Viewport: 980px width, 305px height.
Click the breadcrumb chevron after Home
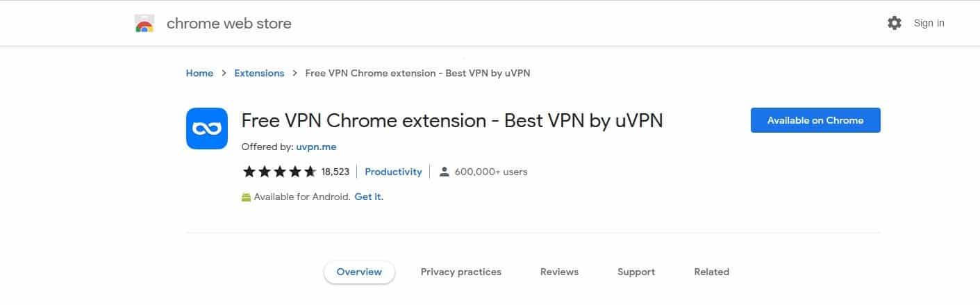(x=224, y=73)
